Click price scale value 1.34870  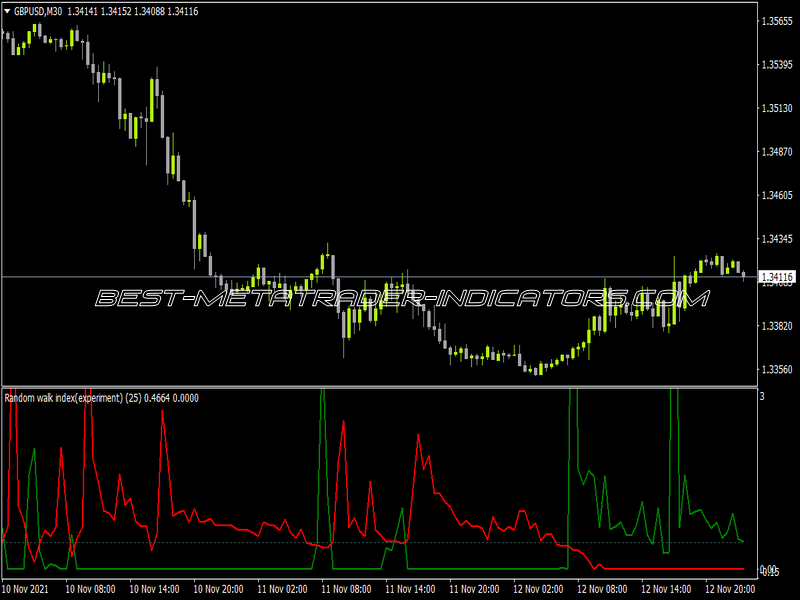coord(777,152)
